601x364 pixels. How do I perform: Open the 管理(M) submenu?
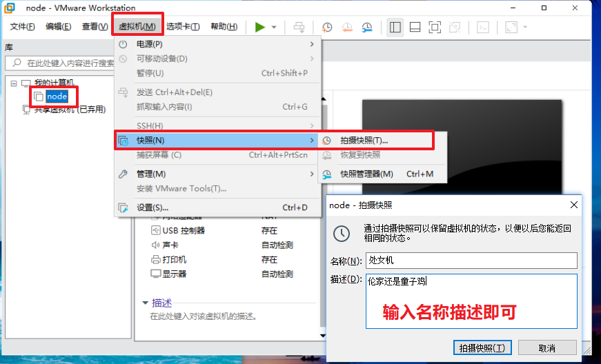pyautogui.click(x=217, y=174)
